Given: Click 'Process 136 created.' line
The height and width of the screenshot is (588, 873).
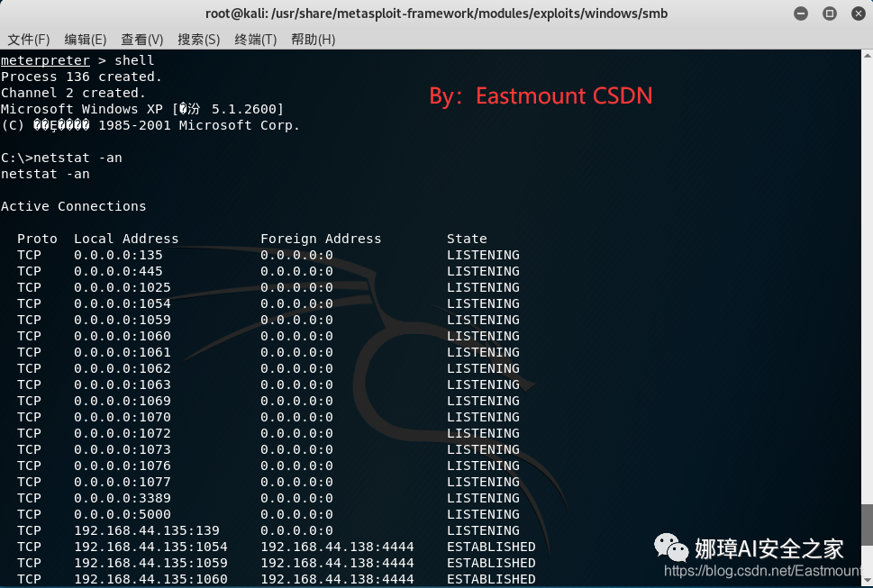Looking at the screenshot, I should (x=81, y=77).
